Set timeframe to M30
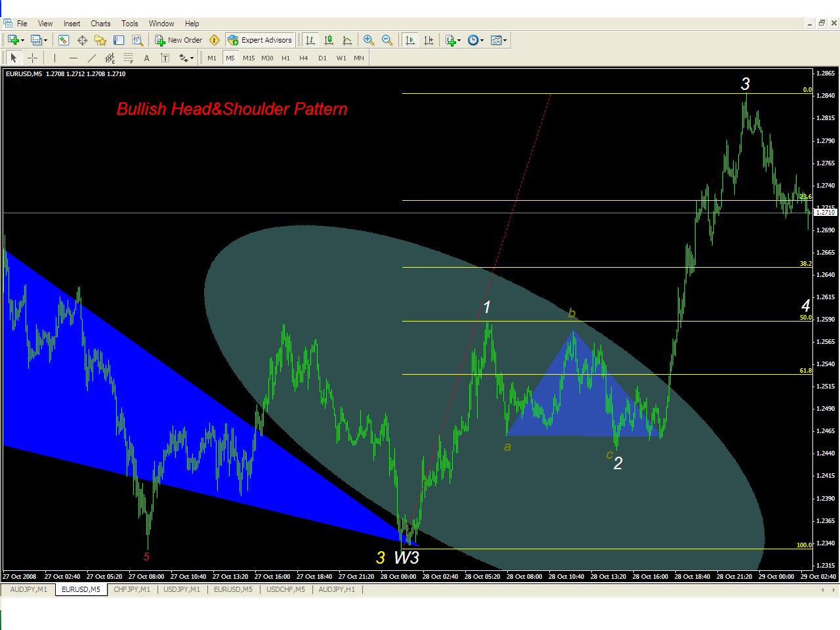The width and height of the screenshot is (840, 630). point(267,58)
